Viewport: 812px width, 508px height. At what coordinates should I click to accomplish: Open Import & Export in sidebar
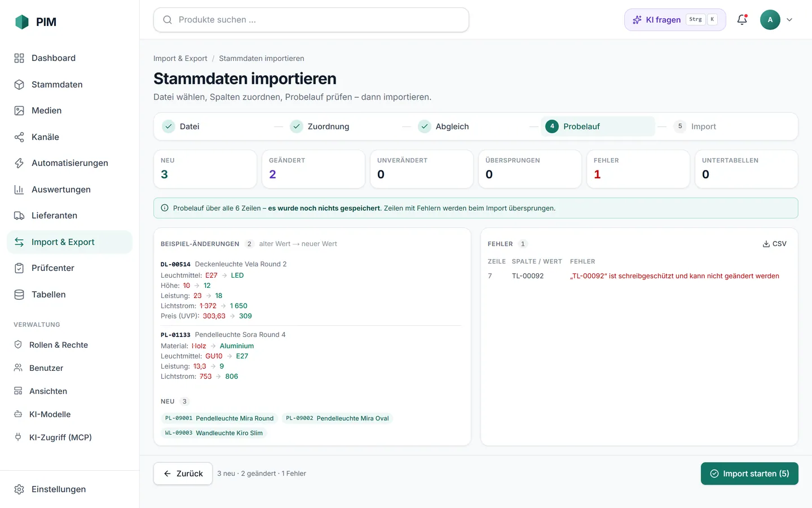tap(69, 242)
